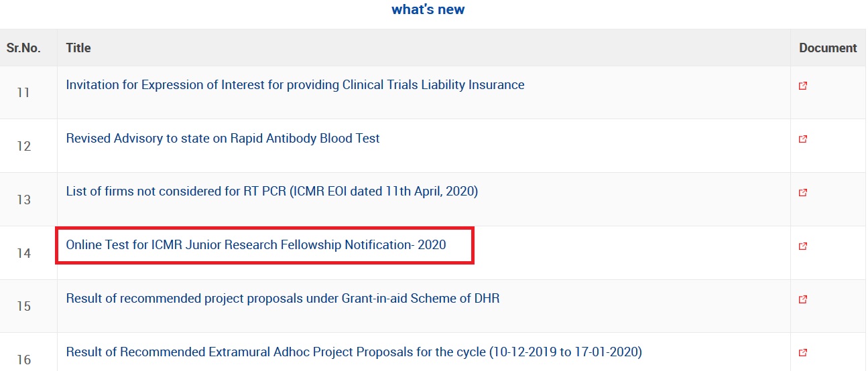The image size is (868, 371).
Task: Select serial number 12 cell
Action: coord(23,146)
